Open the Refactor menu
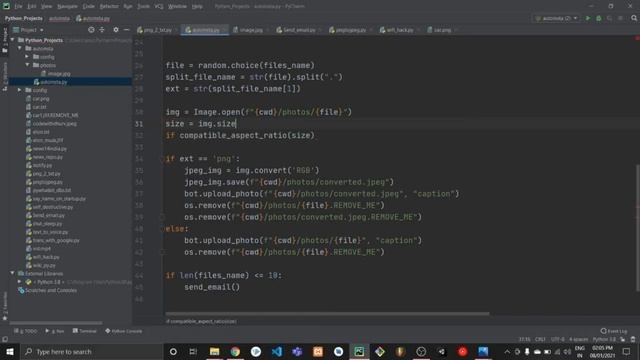Image resolution: width=640 pixels, height=360 pixels. pyautogui.click(x=109, y=7)
